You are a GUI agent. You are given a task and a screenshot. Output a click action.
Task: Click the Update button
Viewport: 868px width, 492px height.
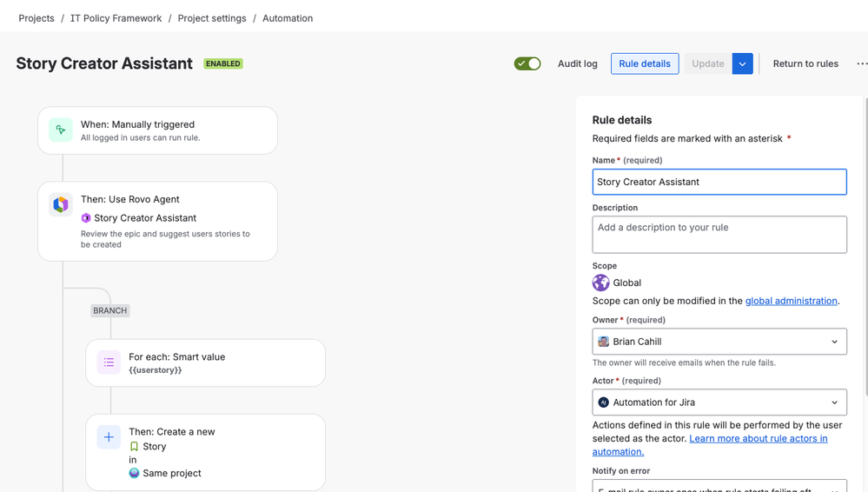[708, 63]
